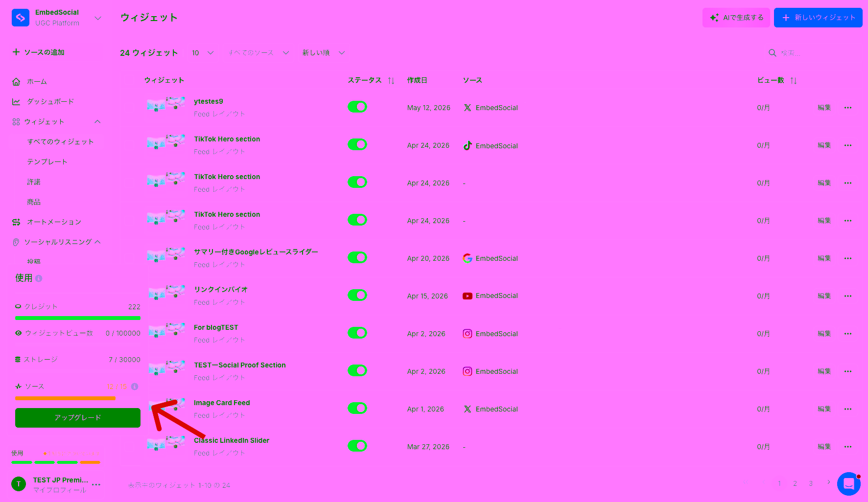Go to ダッシュボード in sidebar

tap(50, 102)
